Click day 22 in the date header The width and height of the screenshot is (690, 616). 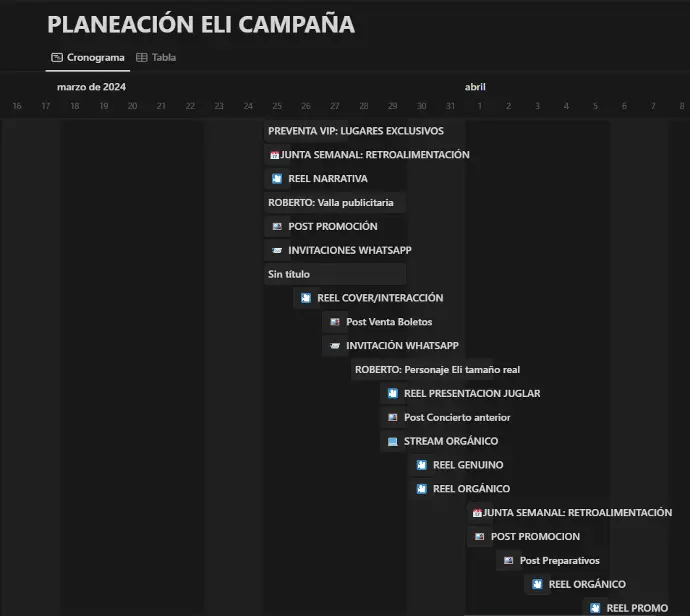(190, 106)
